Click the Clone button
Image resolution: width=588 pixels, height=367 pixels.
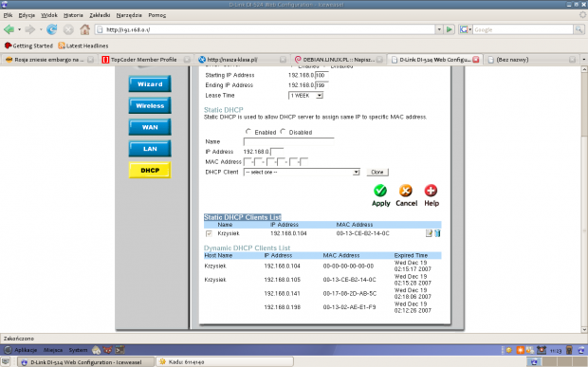coord(377,172)
